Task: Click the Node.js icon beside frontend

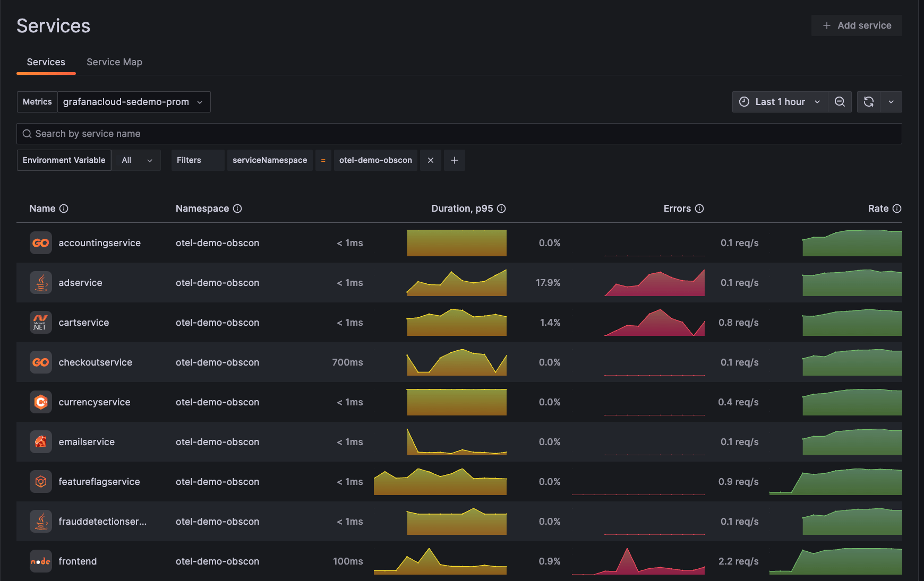Action: (x=40, y=561)
